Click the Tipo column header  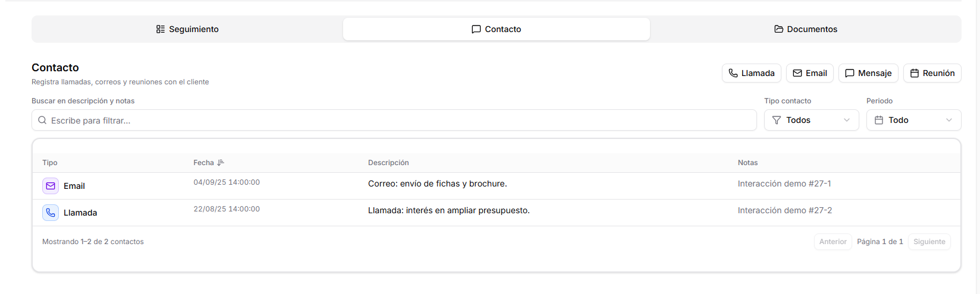(50, 163)
